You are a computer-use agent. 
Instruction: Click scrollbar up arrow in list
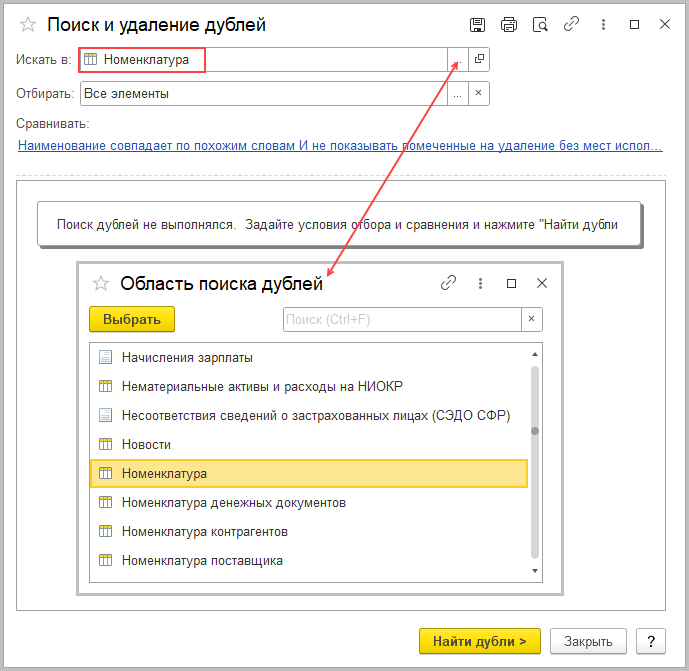coord(535,354)
